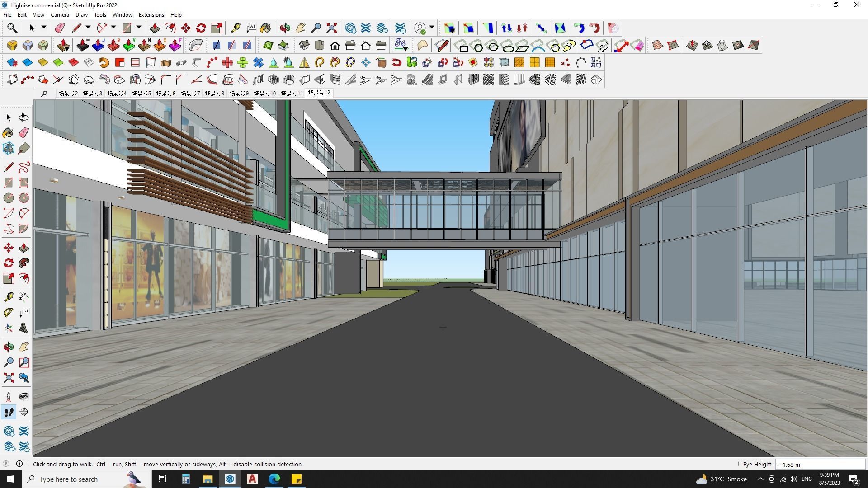Select the Zoom Window tool in left toolbar
Screen dimensions: 868x488
coord(24,362)
